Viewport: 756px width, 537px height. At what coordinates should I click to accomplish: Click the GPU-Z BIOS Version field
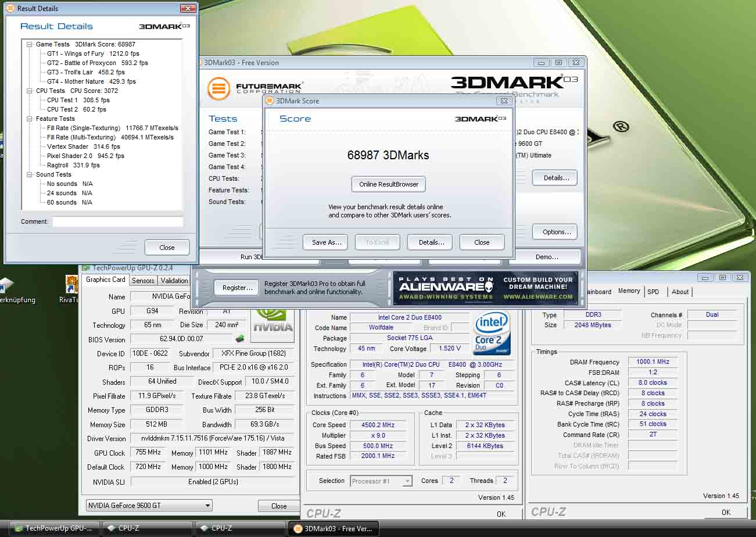[181, 339]
